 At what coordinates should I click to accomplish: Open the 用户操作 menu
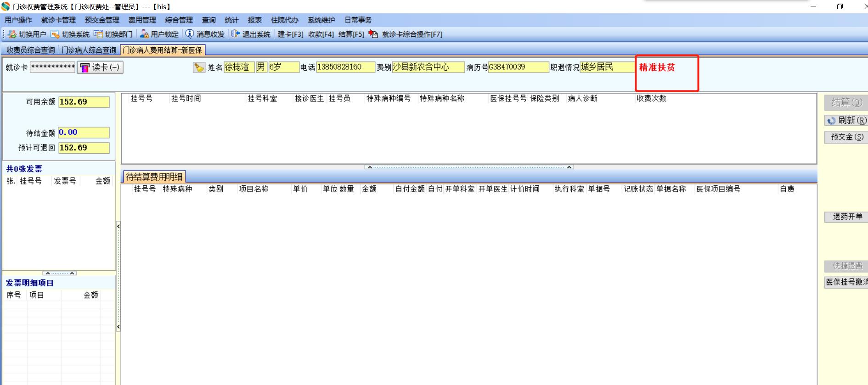pyautogui.click(x=18, y=20)
